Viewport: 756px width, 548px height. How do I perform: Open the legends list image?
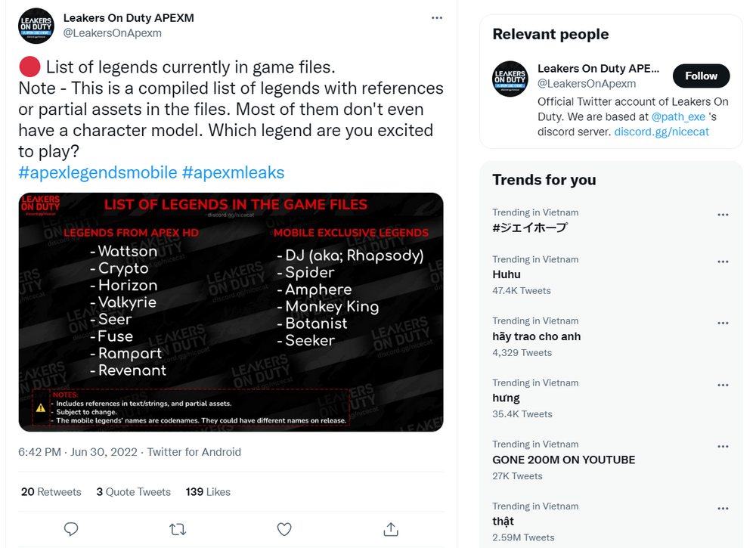(231, 312)
